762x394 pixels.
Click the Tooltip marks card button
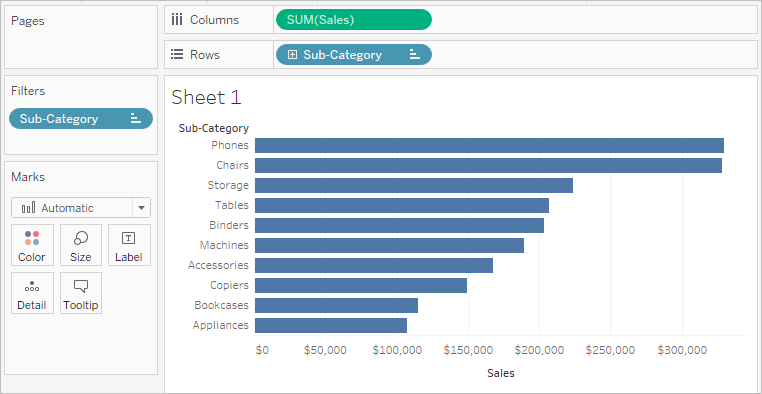point(81,293)
